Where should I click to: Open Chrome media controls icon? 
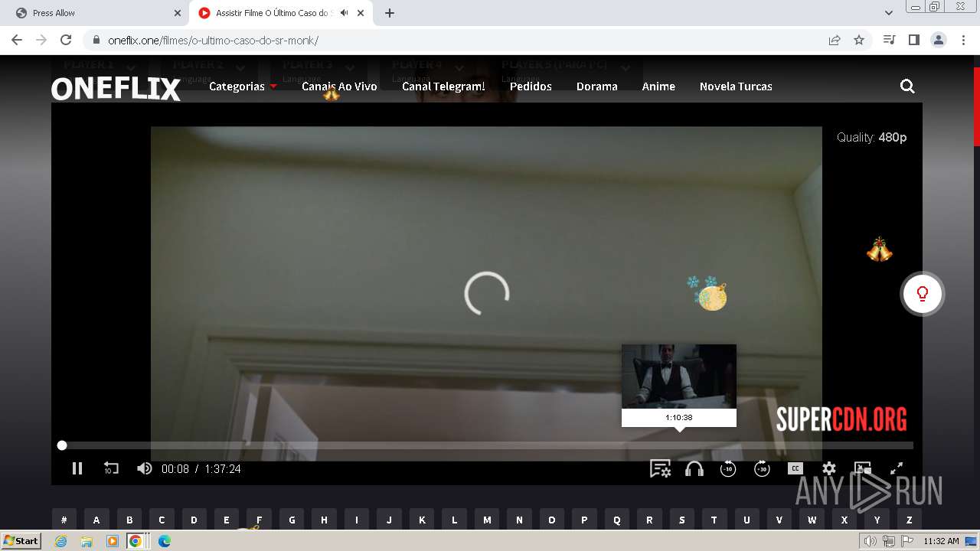tap(889, 40)
